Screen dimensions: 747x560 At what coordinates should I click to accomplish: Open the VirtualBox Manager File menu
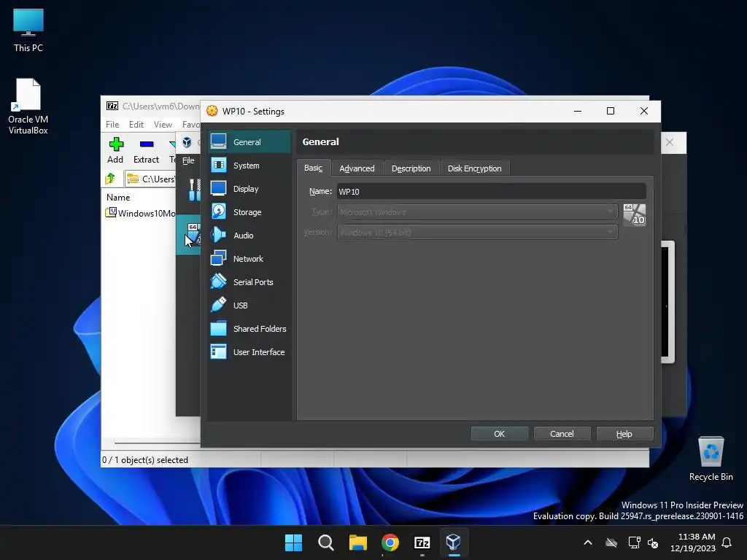click(x=189, y=160)
